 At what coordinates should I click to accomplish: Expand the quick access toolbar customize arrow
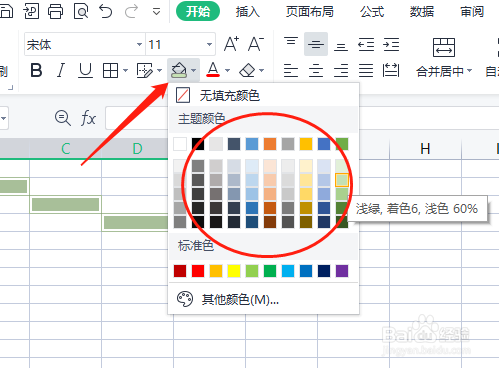(x=156, y=12)
